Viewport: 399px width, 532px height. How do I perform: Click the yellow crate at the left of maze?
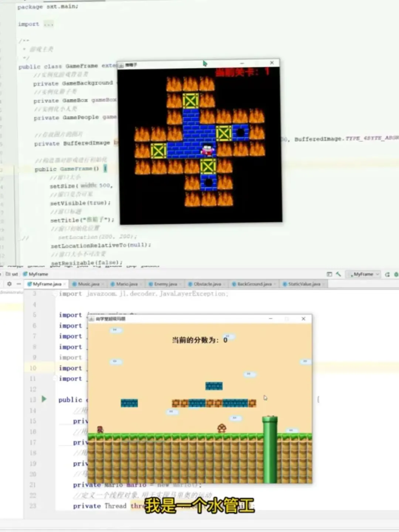(158, 150)
